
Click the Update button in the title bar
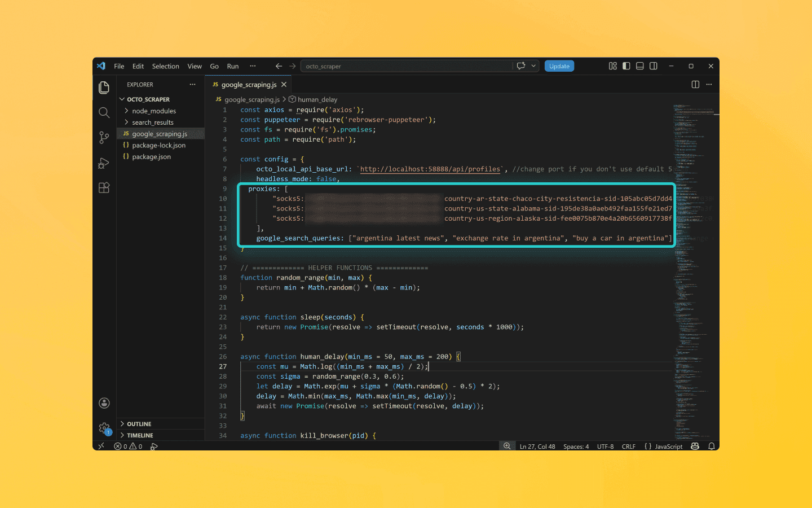pos(559,65)
